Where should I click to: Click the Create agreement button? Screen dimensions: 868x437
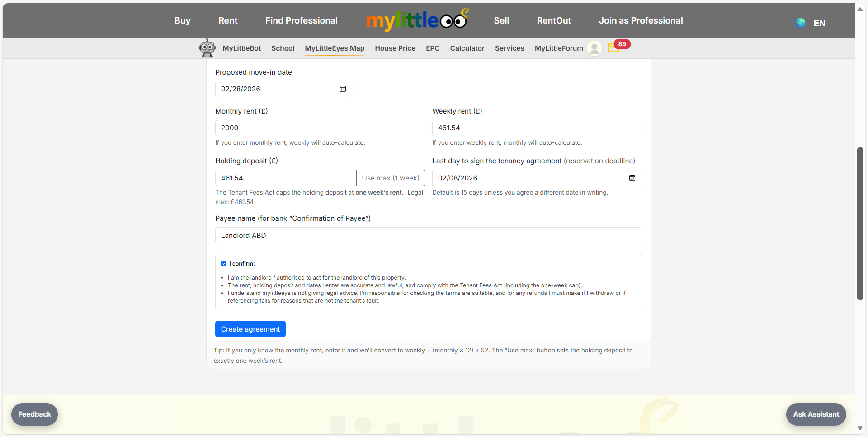(250, 329)
